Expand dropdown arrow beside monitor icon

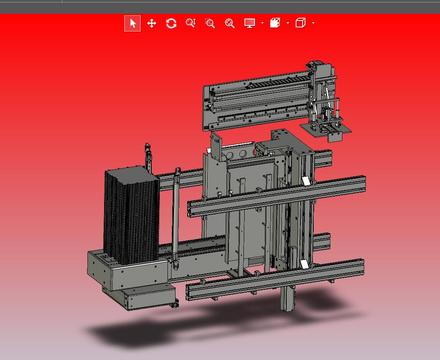(262, 23)
